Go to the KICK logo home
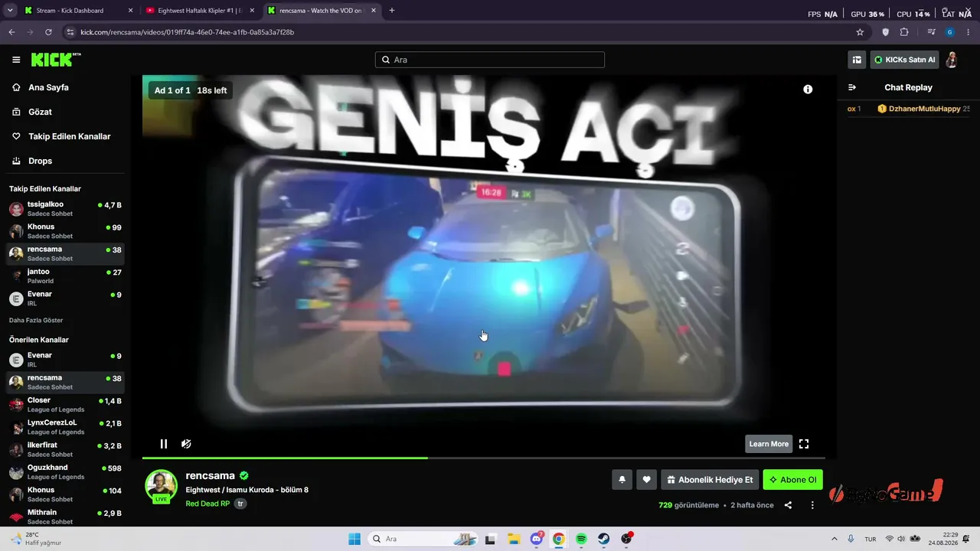980x551 pixels. point(56,60)
